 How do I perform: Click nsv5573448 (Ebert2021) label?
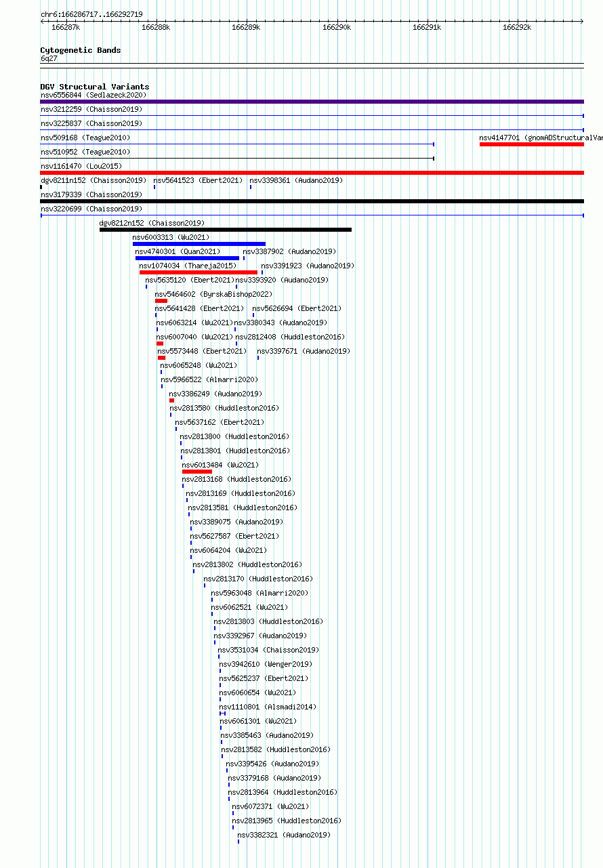point(203,351)
